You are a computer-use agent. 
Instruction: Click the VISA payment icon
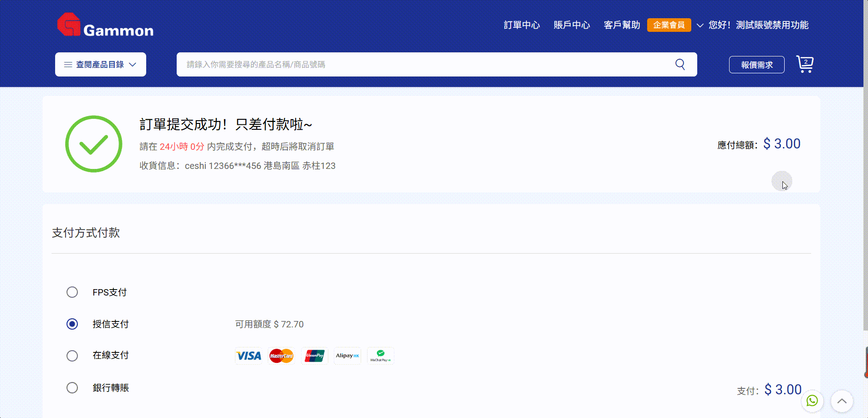click(249, 356)
